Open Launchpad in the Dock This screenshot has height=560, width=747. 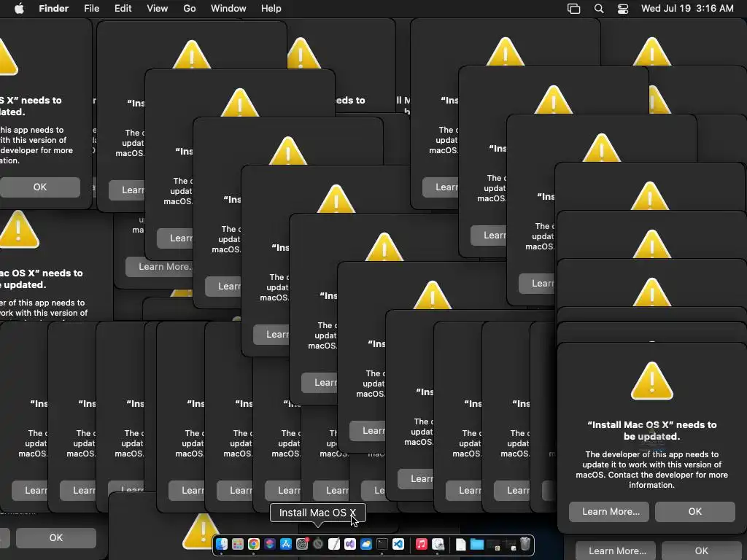tap(238, 544)
